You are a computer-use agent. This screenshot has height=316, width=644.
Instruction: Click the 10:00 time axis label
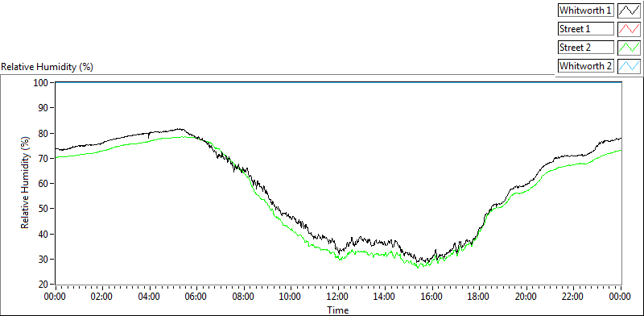[291, 297]
